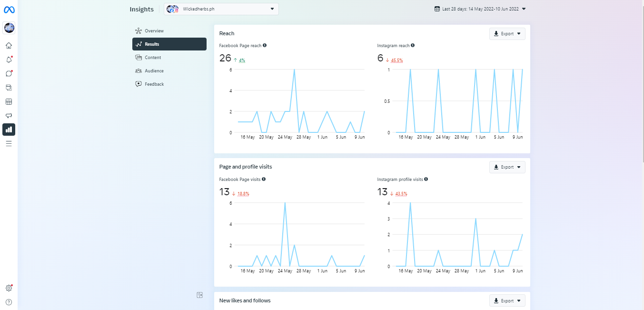Go to Home in the sidebar
Image resolution: width=644 pixels, height=310 pixels.
[x=9, y=46]
